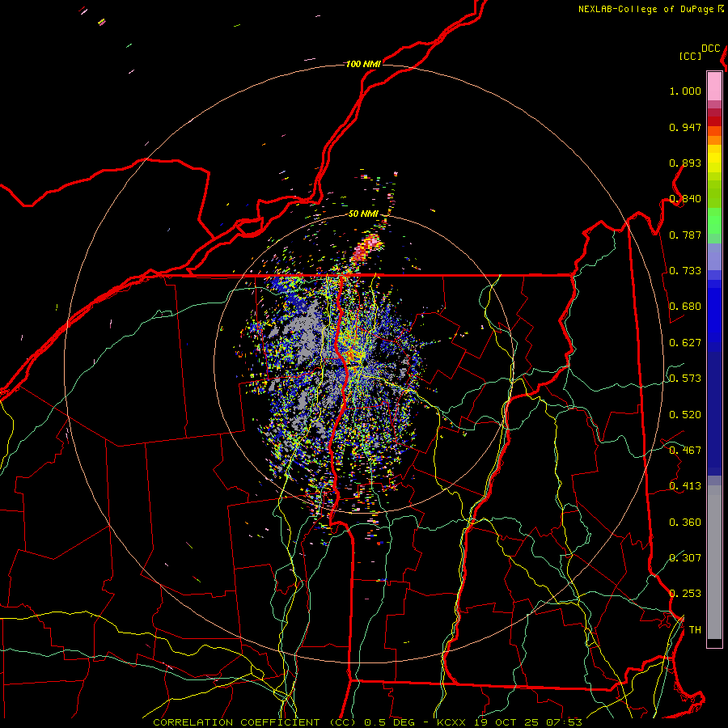Select the 1.000 value on the color scale

(x=685, y=91)
